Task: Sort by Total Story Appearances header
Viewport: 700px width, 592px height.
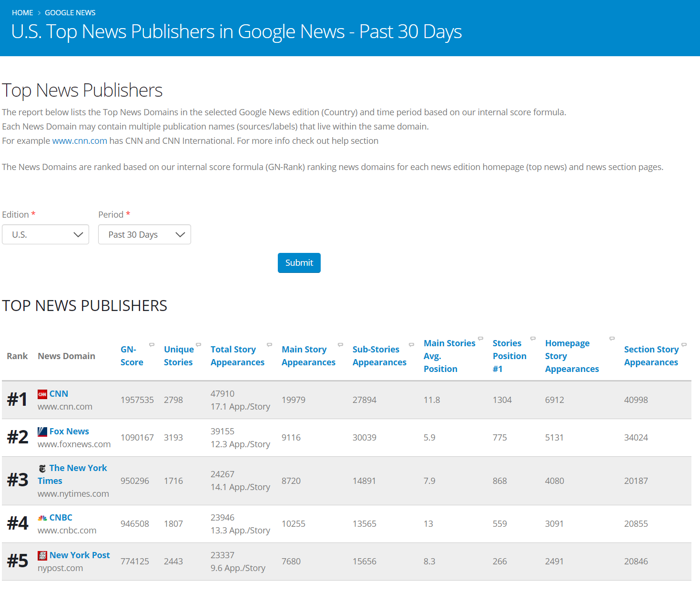Action: (x=237, y=356)
